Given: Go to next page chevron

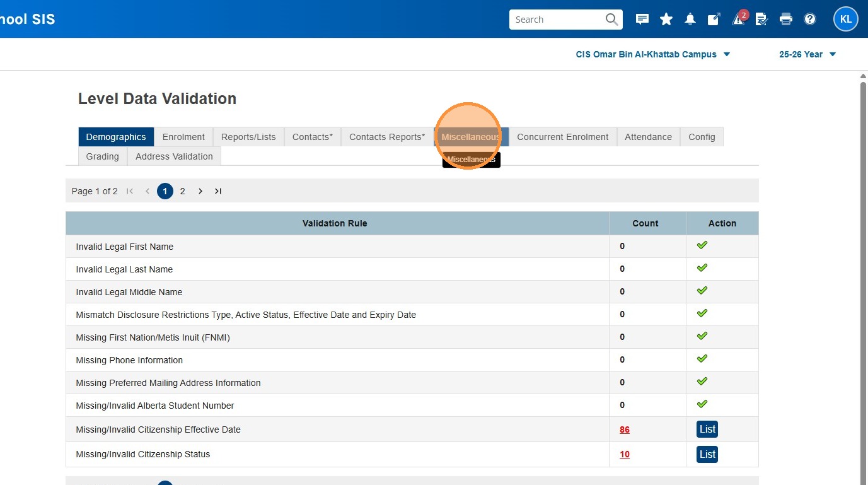Looking at the screenshot, I should [x=200, y=191].
